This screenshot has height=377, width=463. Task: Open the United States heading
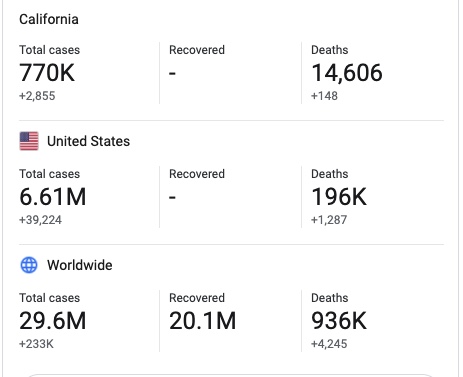[88, 141]
